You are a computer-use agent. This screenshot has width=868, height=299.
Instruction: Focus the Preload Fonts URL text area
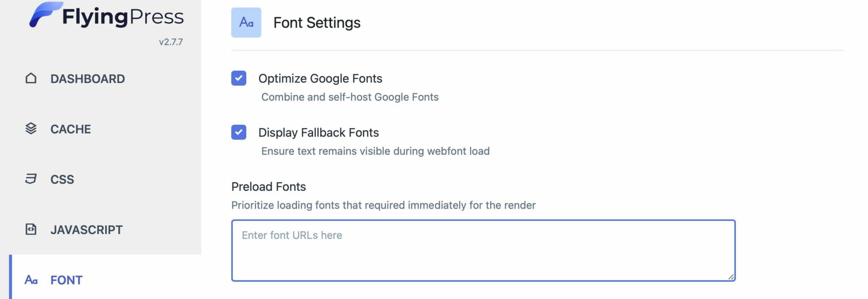coord(483,250)
